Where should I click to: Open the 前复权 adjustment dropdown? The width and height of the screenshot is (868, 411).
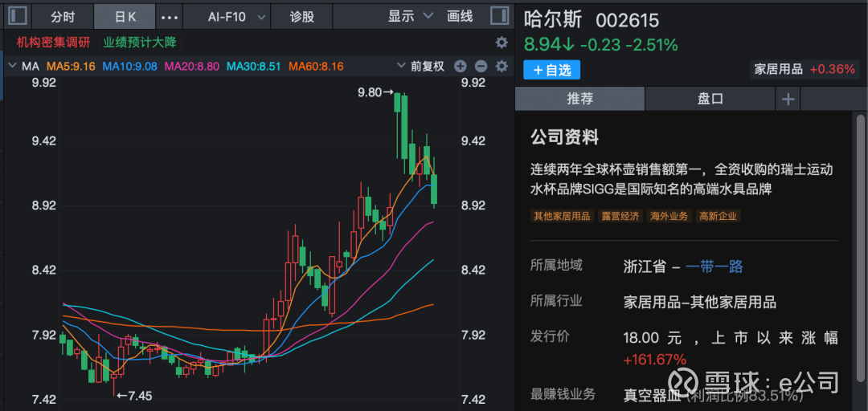tap(421, 67)
